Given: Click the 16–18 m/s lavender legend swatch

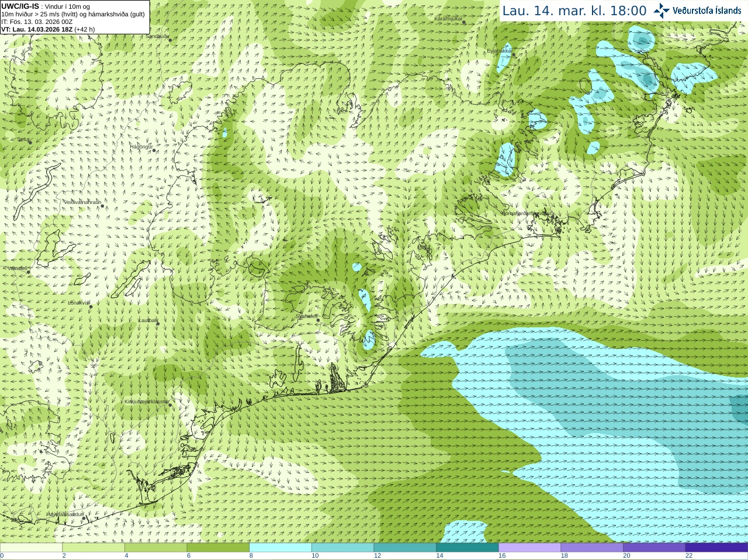Looking at the screenshot, I should (529, 548).
